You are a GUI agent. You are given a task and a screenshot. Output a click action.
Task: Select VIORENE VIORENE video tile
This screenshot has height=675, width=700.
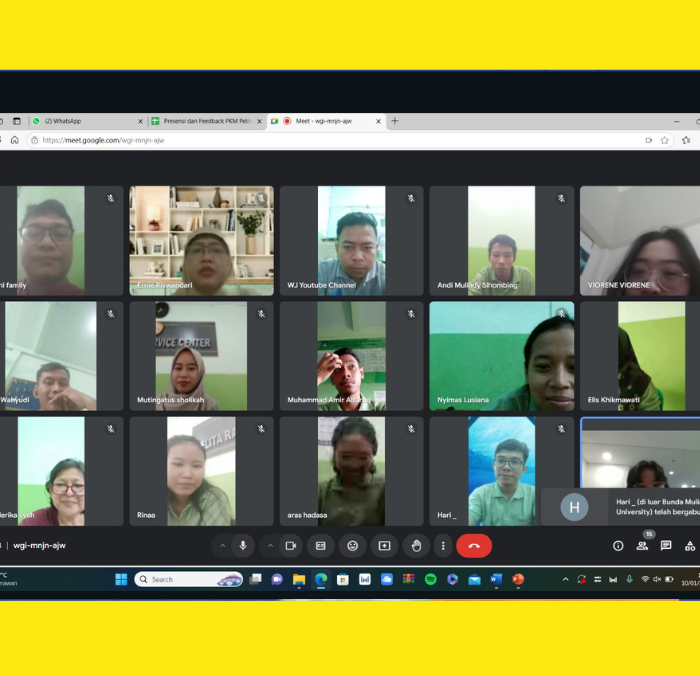point(640,241)
